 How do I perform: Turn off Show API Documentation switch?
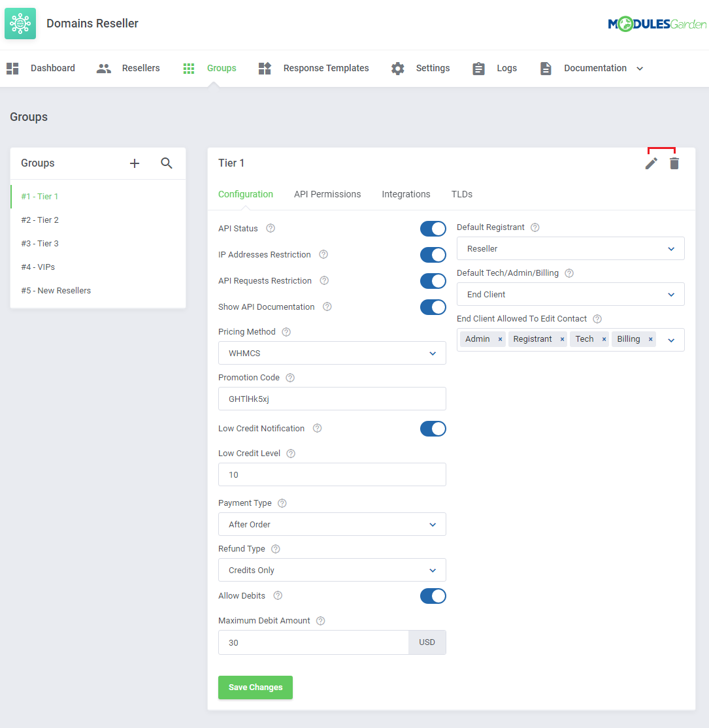pyautogui.click(x=433, y=307)
